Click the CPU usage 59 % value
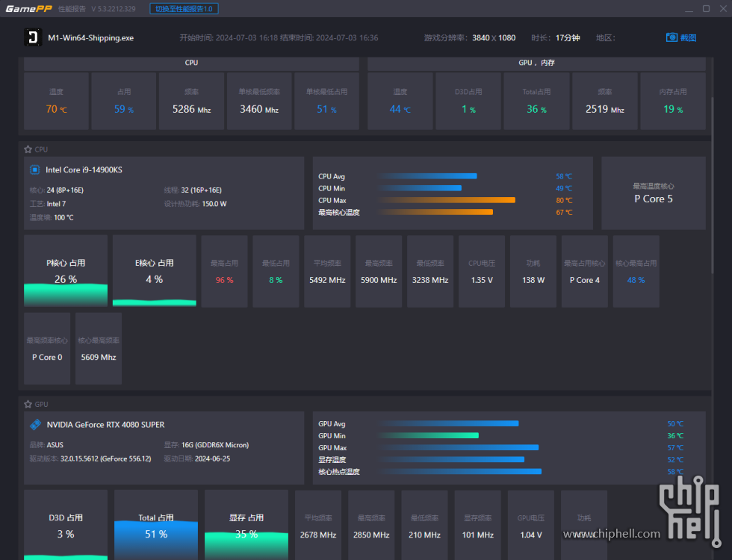Screen dimensions: 732x560 [x=124, y=109]
